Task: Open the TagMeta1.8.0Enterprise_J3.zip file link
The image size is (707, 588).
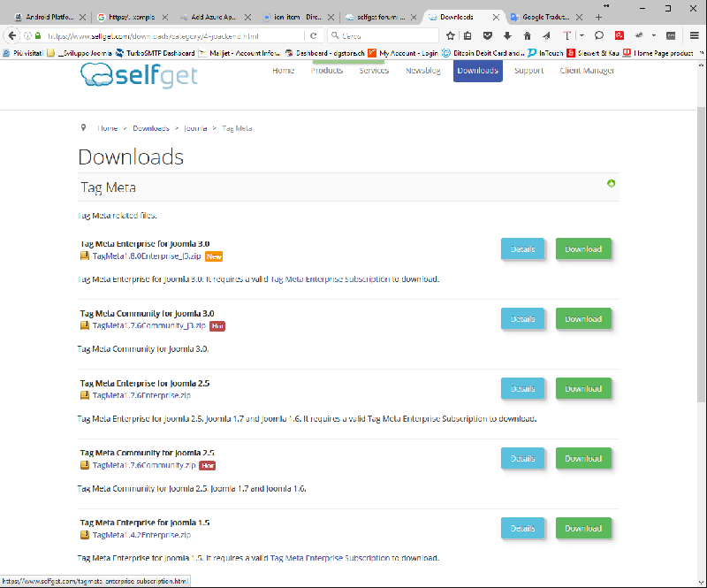Action: coord(147,256)
